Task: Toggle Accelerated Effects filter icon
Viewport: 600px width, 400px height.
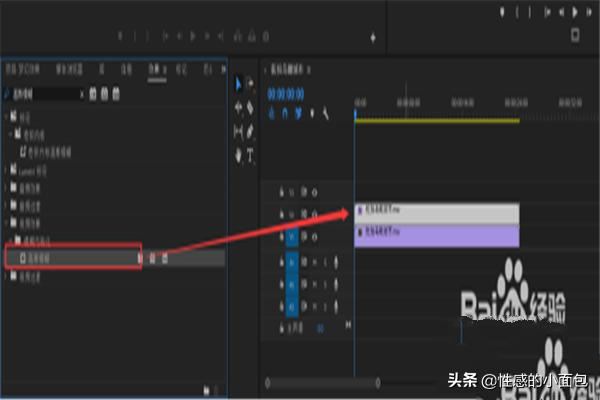Action: (93, 94)
